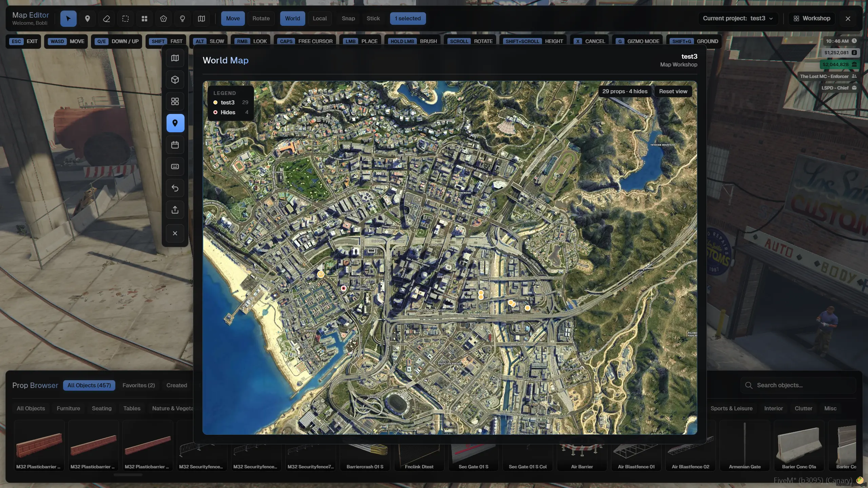Click the keyboard icon in side panel

(x=175, y=167)
